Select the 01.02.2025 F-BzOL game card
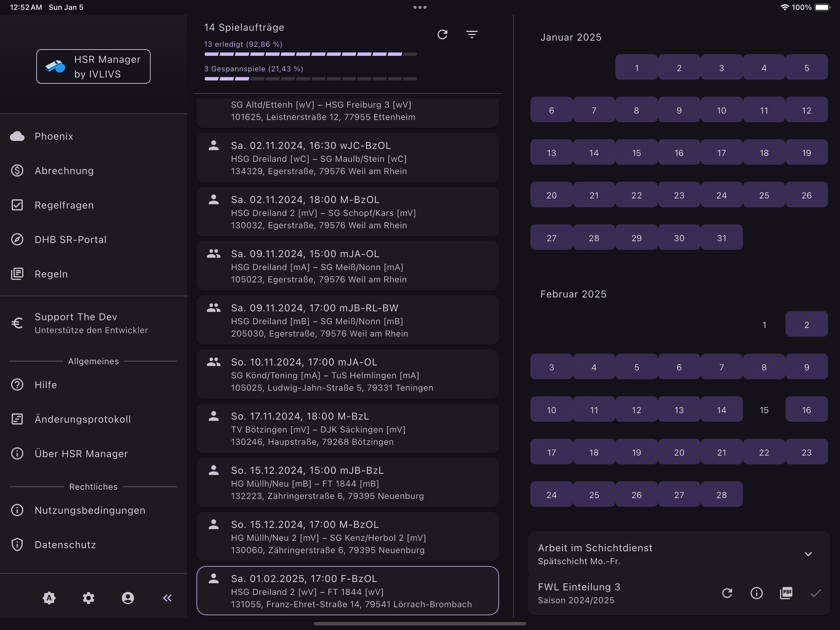This screenshot has height=630, width=840. [x=347, y=591]
